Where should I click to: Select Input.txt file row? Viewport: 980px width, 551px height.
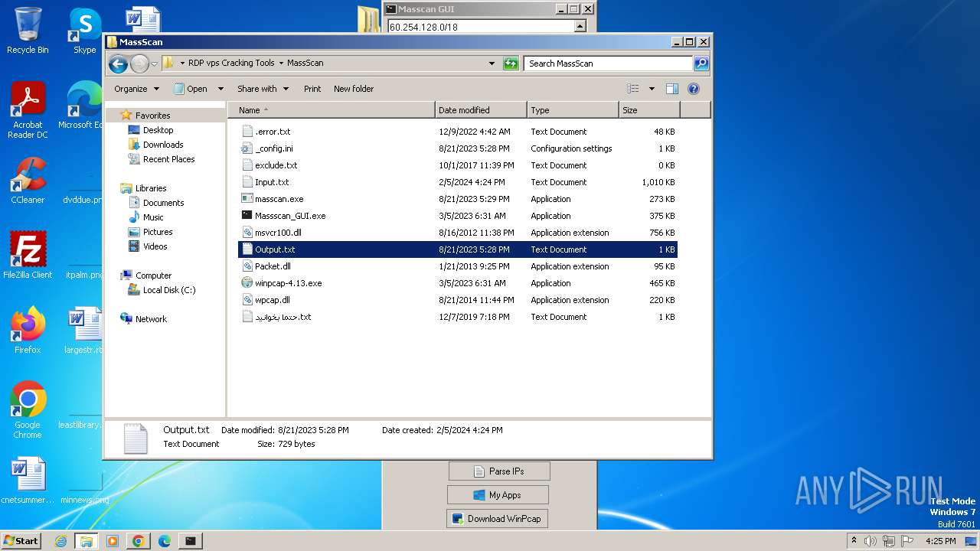[458, 182]
